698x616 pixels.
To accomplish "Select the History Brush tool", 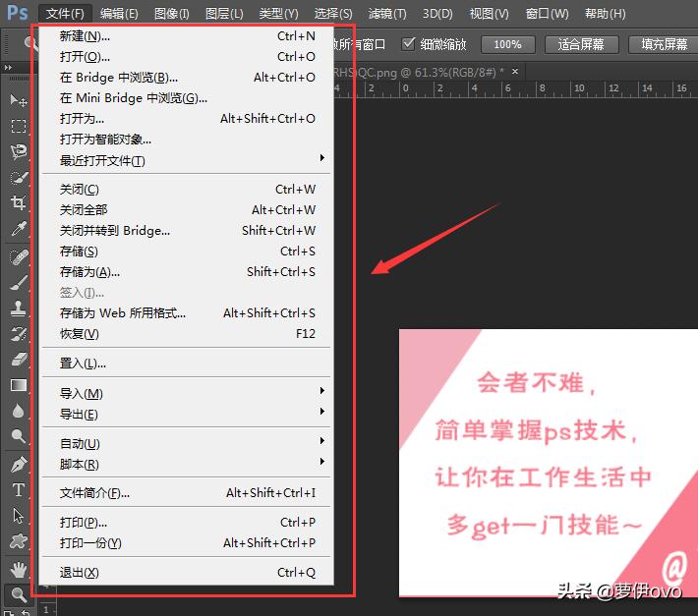I will point(19,334).
